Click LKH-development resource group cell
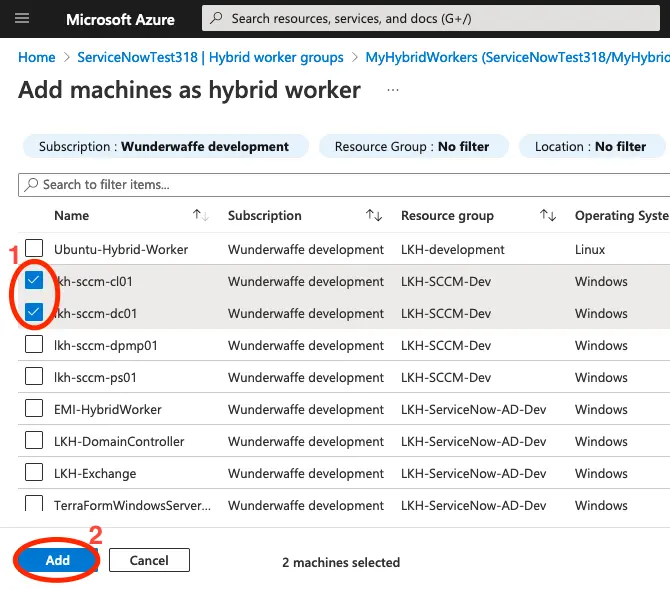Image resolution: width=670 pixels, height=589 pixels. [x=453, y=249]
